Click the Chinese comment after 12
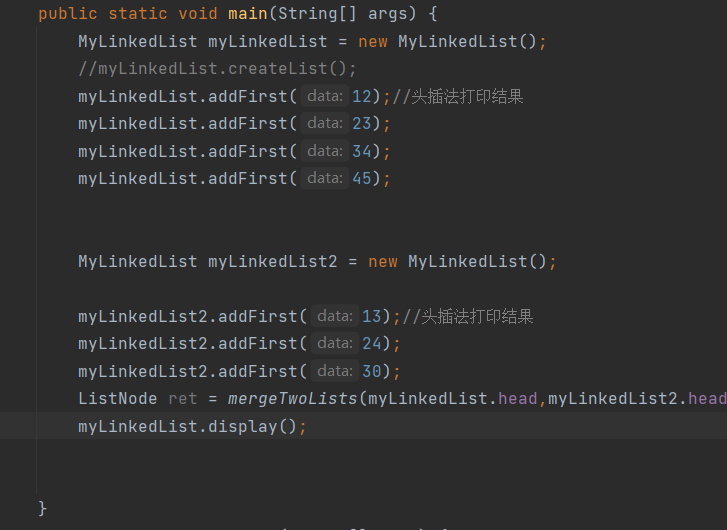This screenshot has height=530, width=727. [458, 96]
